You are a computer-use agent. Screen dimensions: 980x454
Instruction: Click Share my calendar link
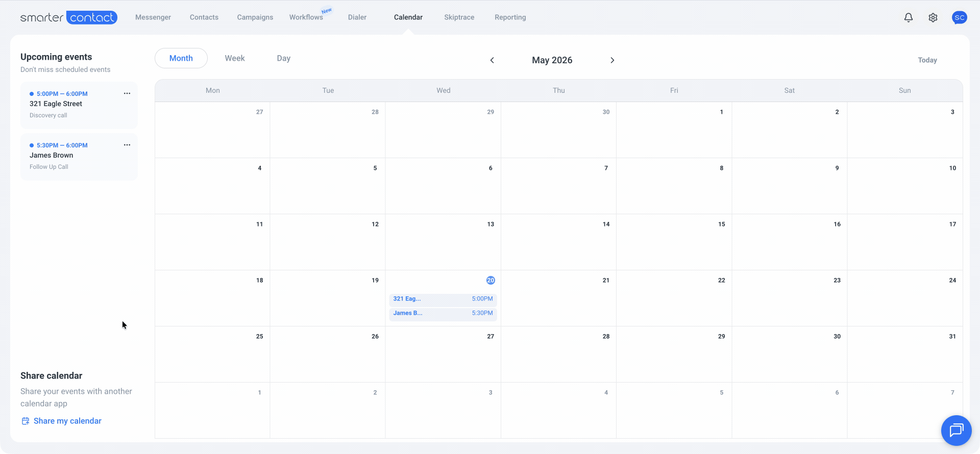[x=67, y=421]
